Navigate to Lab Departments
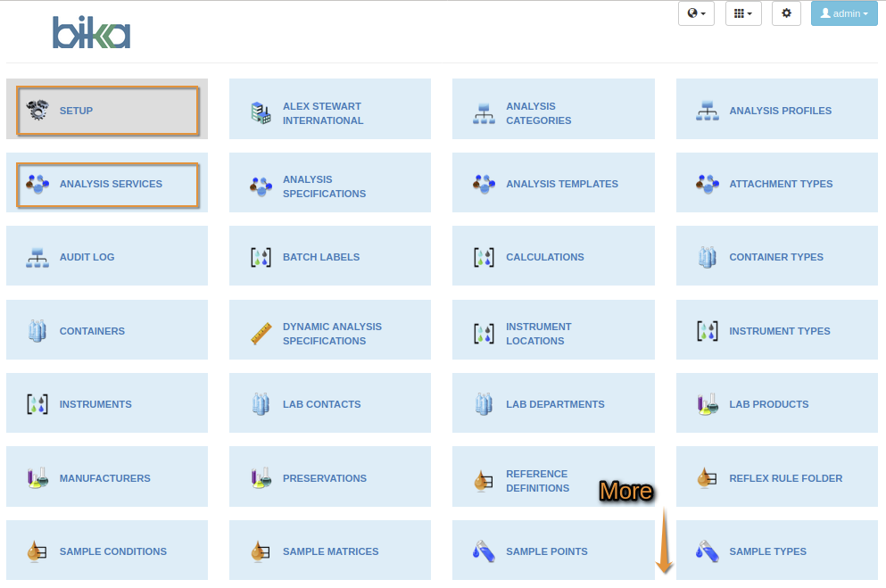This screenshot has width=886, height=588. coord(555,404)
